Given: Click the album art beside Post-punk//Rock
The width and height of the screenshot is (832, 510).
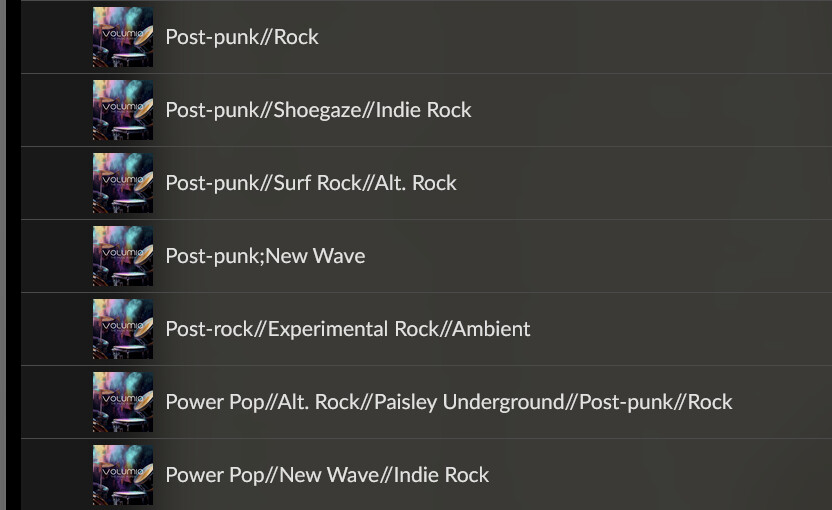Looking at the screenshot, I should coord(123,37).
